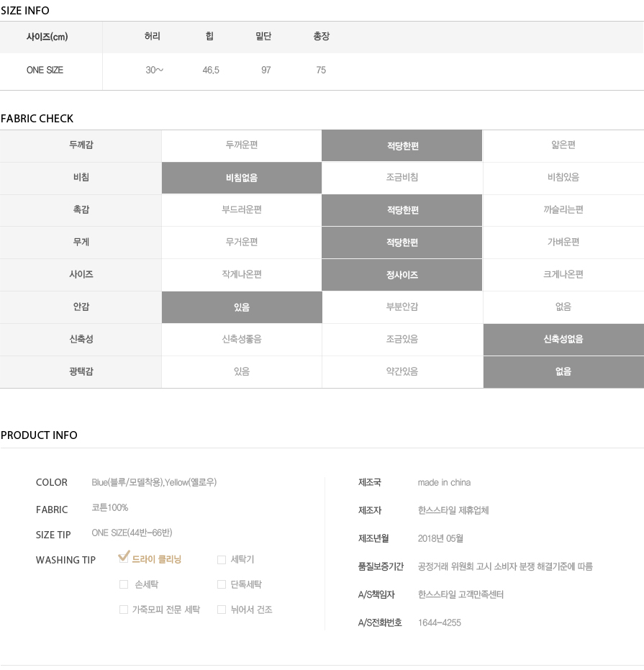Click the total length value 75

point(321,70)
